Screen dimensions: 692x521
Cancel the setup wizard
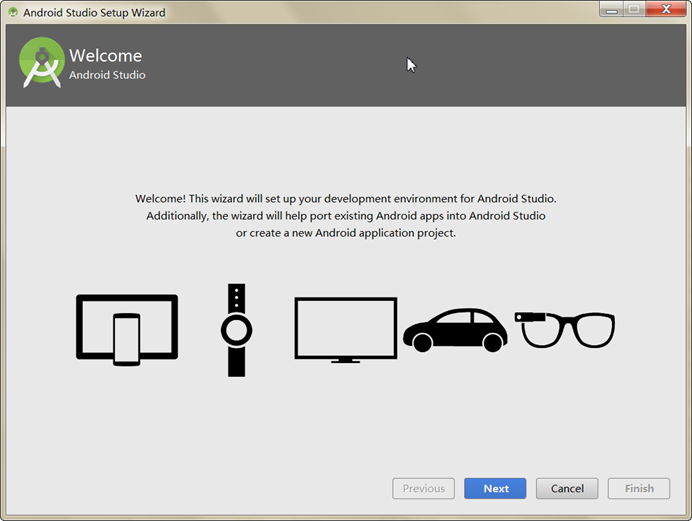[567, 488]
